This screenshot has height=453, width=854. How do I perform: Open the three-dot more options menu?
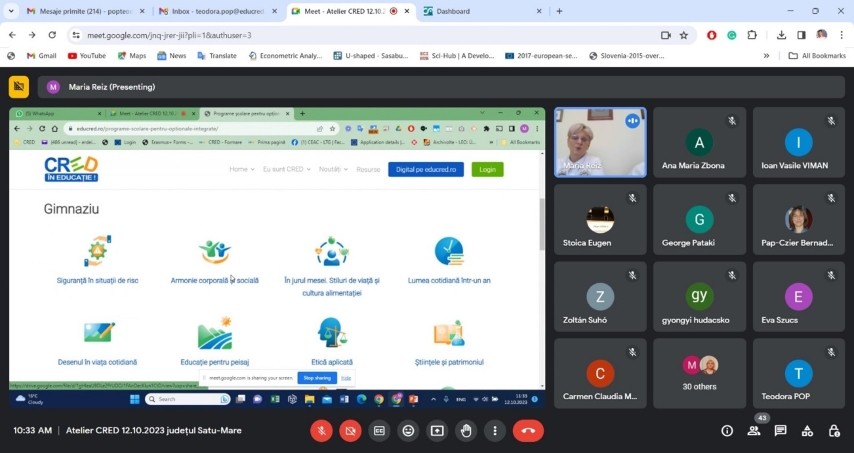(495, 430)
